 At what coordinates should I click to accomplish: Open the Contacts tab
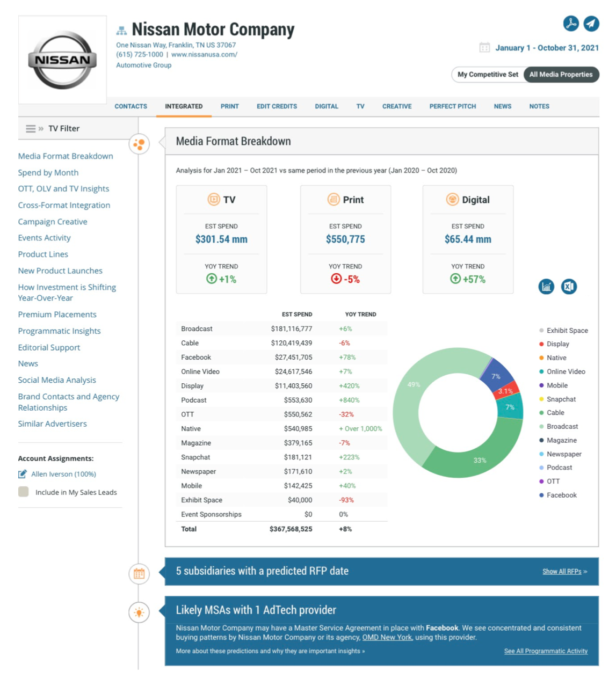point(131,106)
